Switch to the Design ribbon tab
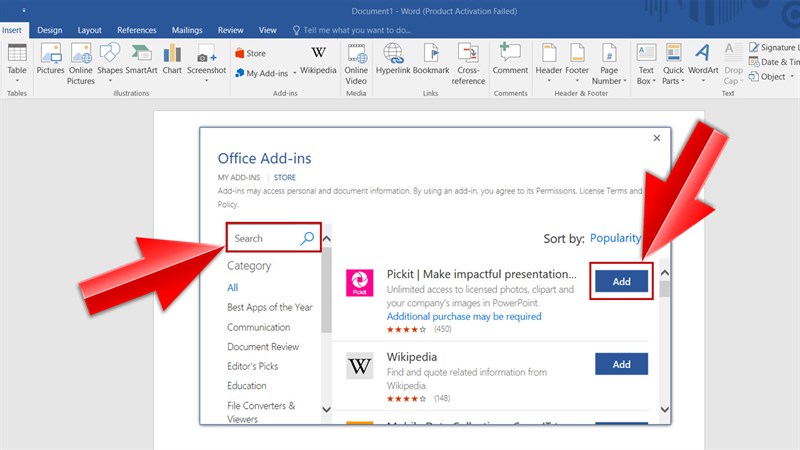Viewport: 800px width, 450px height. tap(50, 31)
